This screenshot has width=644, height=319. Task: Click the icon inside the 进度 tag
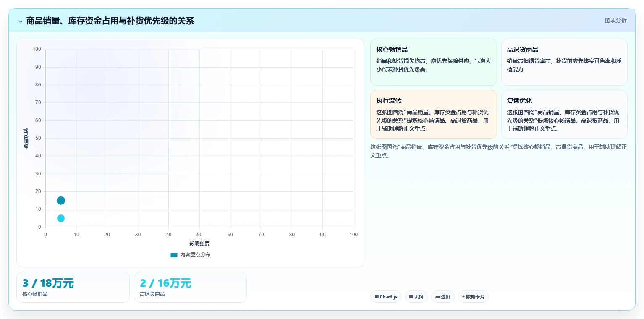point(437,297)
